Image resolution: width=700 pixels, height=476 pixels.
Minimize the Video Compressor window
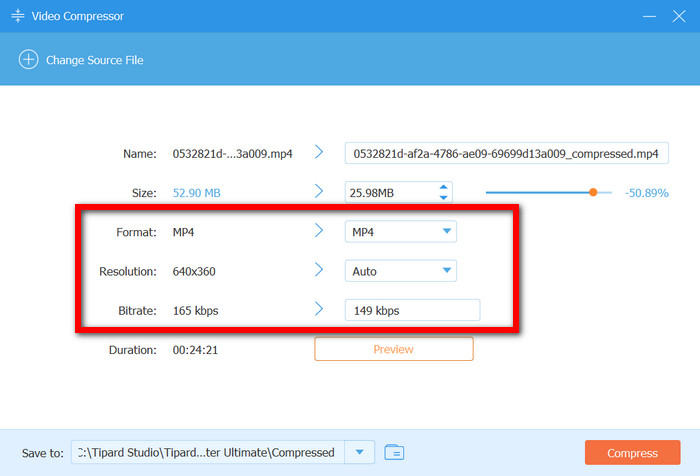[649, 17]
